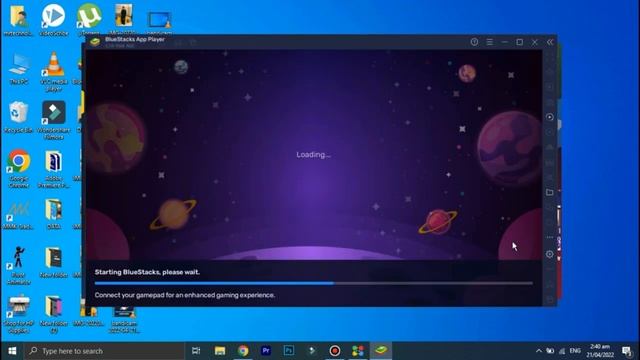Screen dimensions: 640x360
Task: Open File Explorer from the taskbar
Action: 220,351
